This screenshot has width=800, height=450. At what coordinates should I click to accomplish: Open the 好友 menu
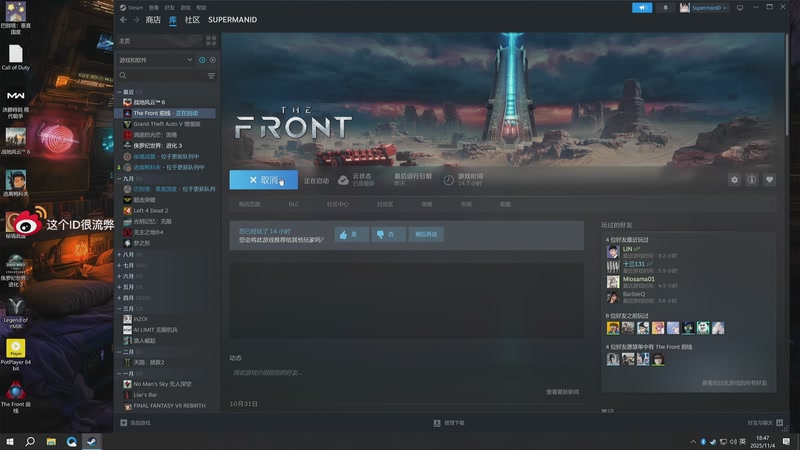point(169,8)
